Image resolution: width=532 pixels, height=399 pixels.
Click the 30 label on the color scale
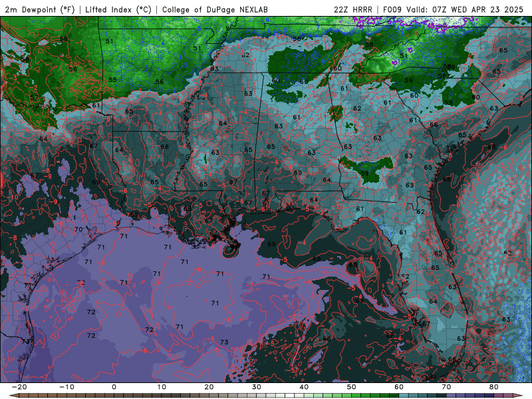257,387
